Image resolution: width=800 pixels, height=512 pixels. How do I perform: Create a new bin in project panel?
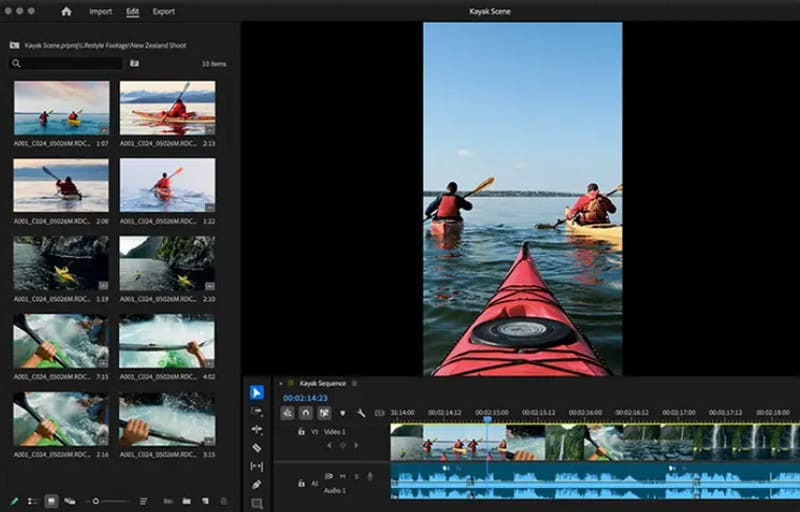pyautogui.click(x=187, y=501)
